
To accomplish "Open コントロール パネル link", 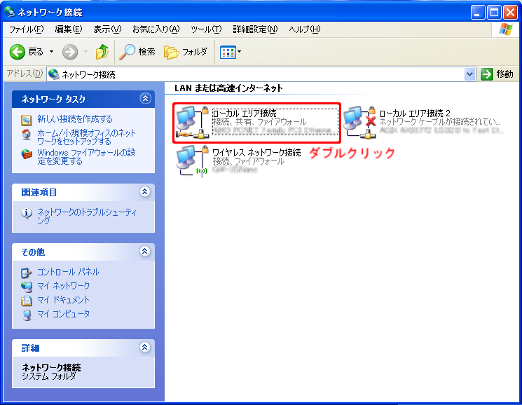I will pyautogui.click(x=68, y=272).
